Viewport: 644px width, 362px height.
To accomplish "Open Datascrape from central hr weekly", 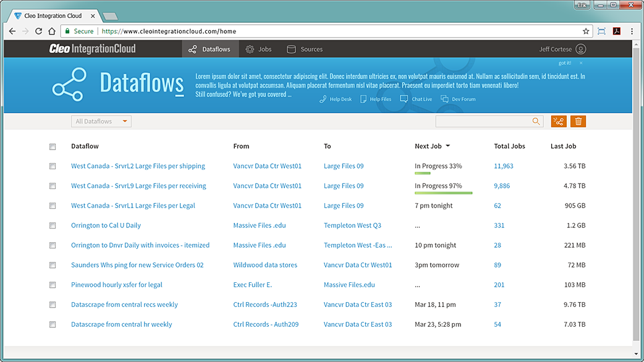I will coord(122,324).
